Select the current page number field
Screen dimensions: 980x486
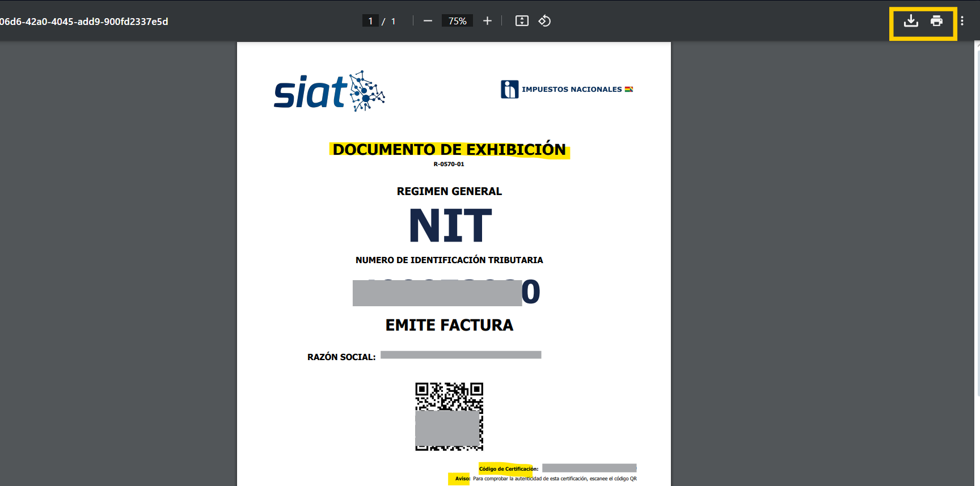click(370, 21)
